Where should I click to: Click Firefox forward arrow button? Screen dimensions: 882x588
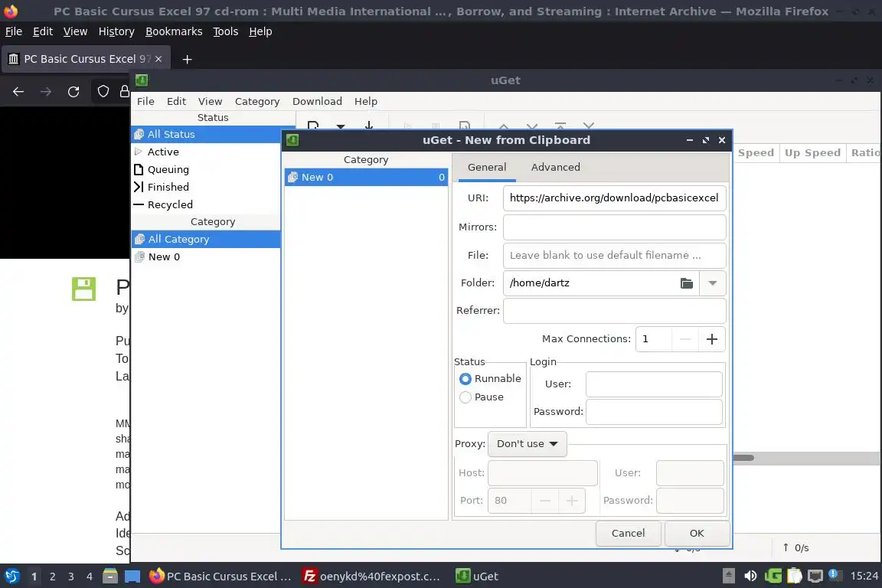(x=46, y=92)
